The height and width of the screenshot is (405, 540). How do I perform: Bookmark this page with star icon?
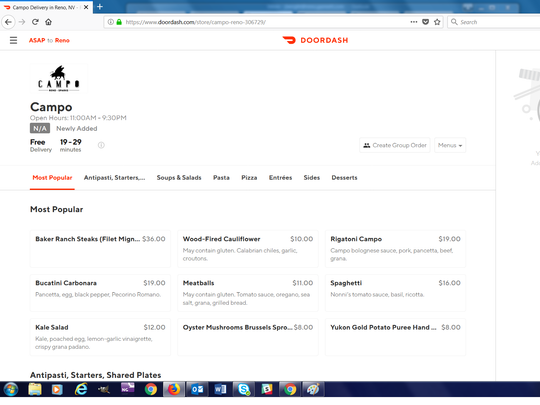[x=437, y=22]
